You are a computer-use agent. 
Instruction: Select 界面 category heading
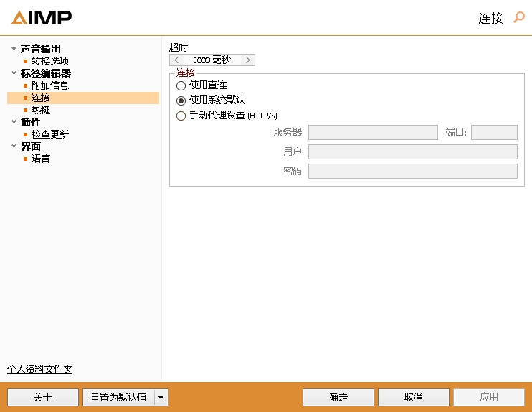pos(31,146)
